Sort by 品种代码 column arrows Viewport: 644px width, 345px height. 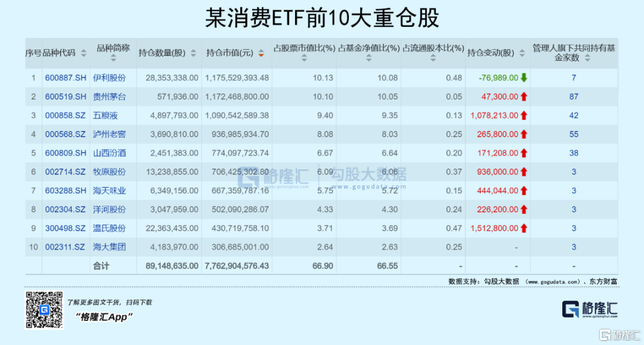pyautogui.click(x=84, y=54)
